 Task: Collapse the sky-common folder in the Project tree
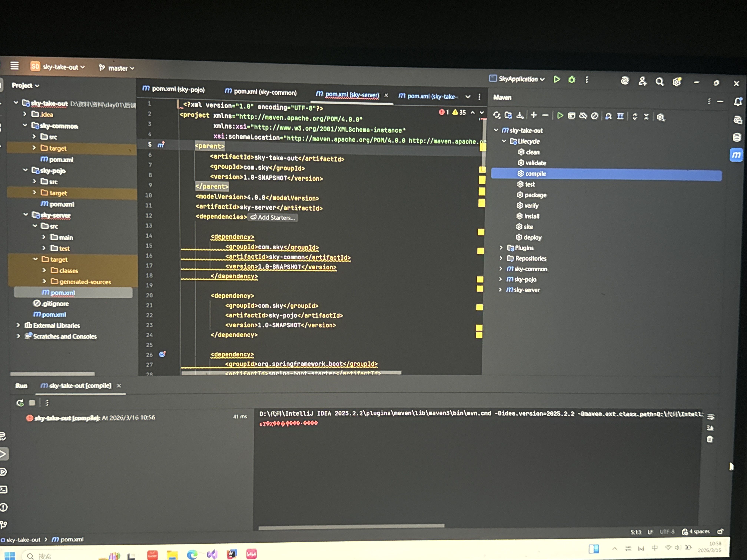click(x=25, y=125)
